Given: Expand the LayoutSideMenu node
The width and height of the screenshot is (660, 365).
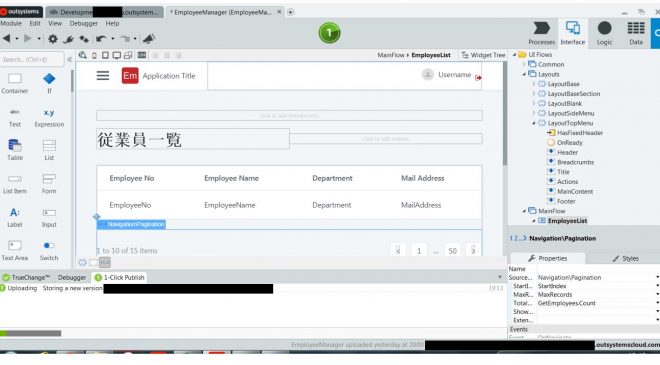Looking at the screenshot, I should [x=534, y=113].
